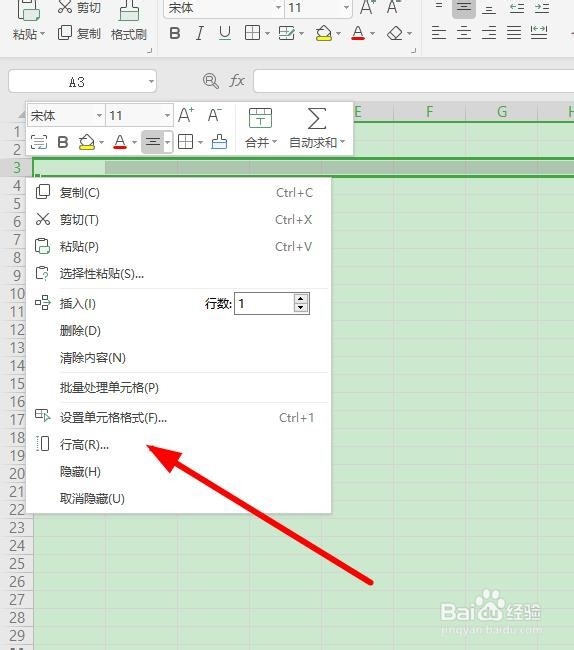This screenshot has width=574, height=650.
Task: Click mini toolbar wrap-text icon left of B
Action: (39, 142)
